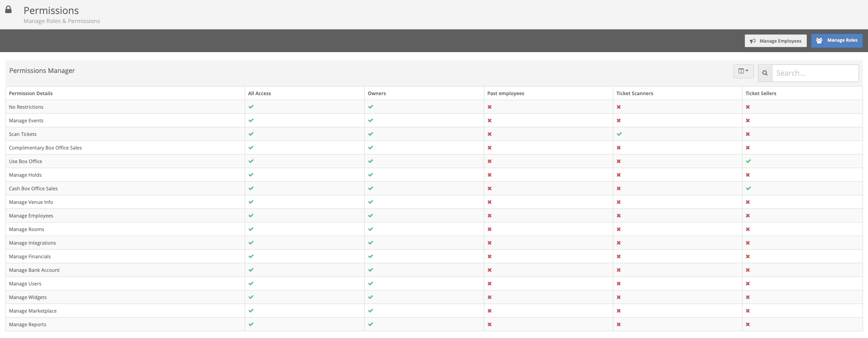Open Manage Roles
This screenshot has height=338, width=868.
pos(837,40)
